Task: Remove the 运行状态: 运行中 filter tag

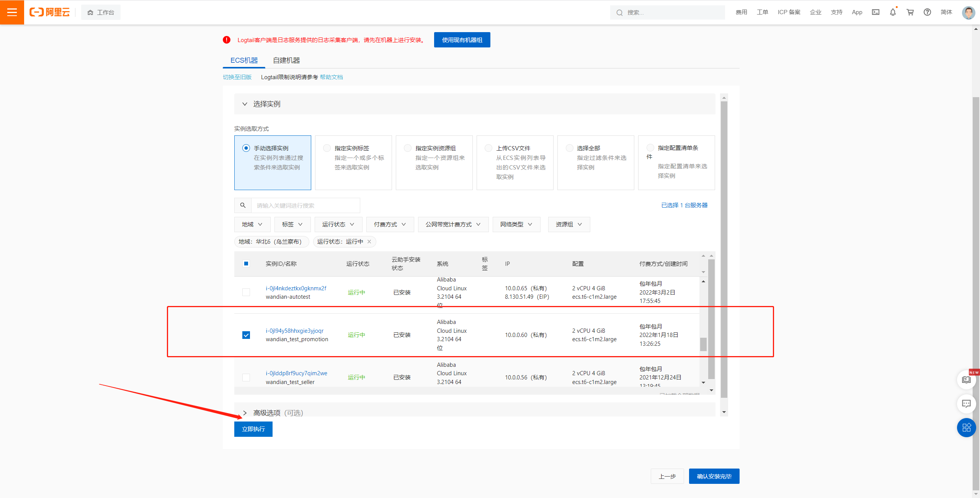Action: tap(369, 241)
